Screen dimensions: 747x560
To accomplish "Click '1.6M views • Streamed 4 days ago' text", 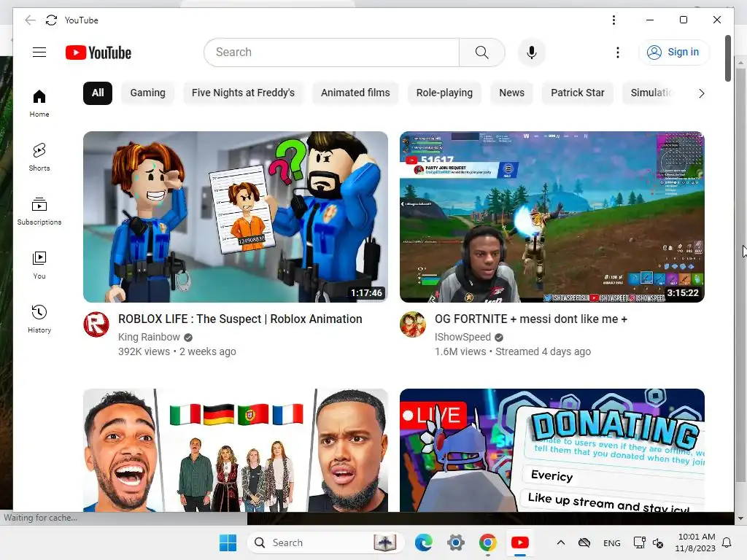I will [513, 351].
